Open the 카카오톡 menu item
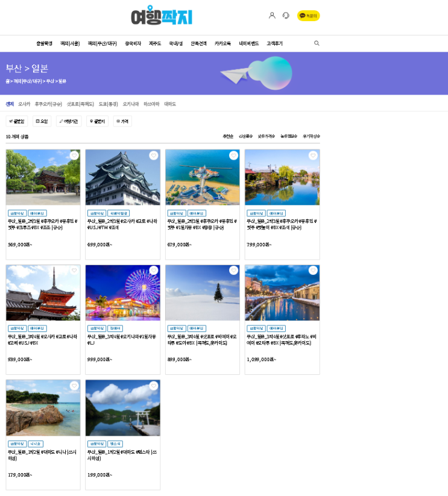Image resolution: width=448 pixels, height=496 pixels. [x=222, y=43]
